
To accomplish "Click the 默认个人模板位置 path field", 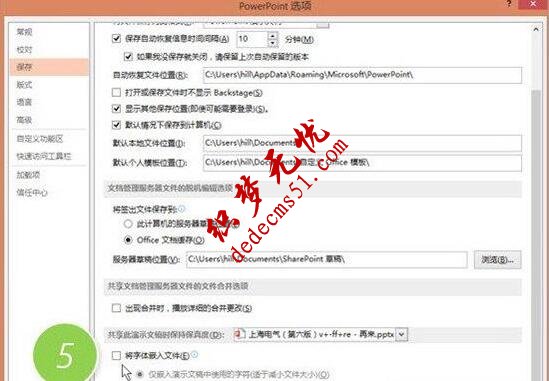I will click(362, 163).
